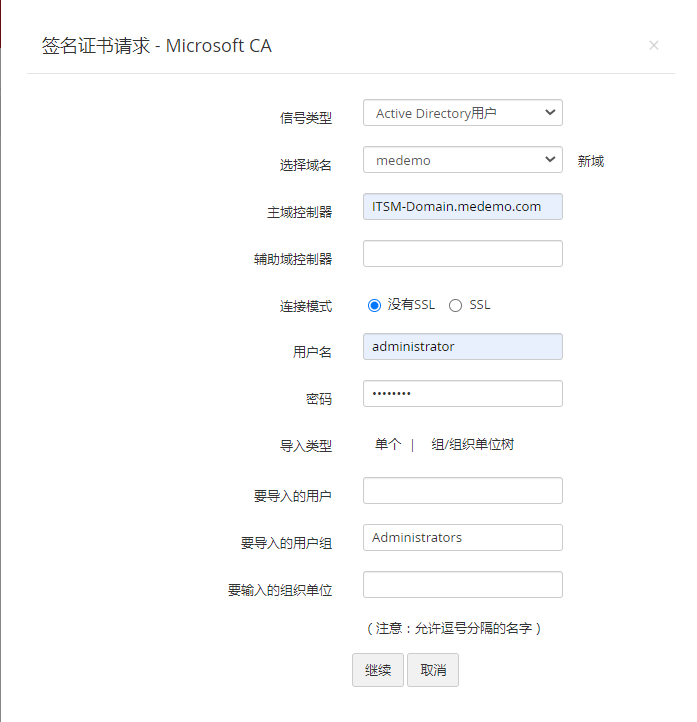Choose 单个 import type

(388, 444)
